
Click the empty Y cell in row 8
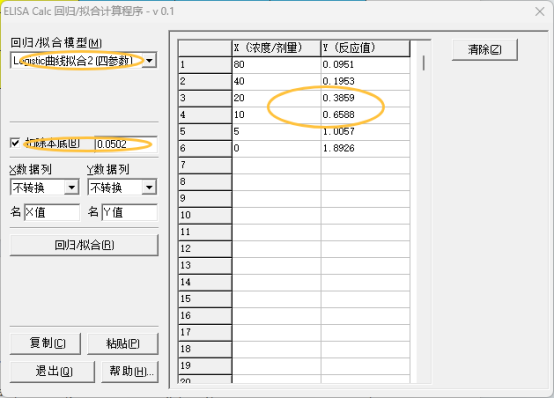click(x=365, y=182)
